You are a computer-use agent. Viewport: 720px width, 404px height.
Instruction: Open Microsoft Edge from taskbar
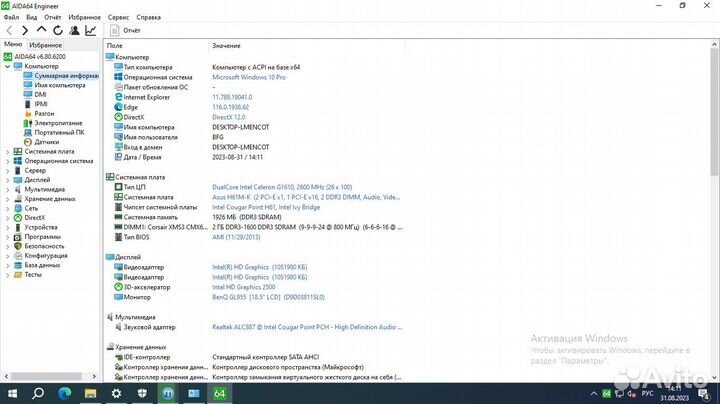coord(65,393)
